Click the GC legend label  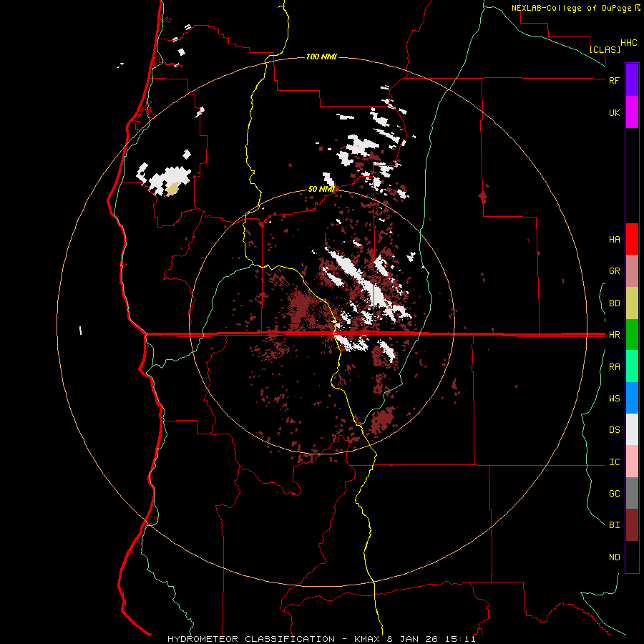(614, 494)
